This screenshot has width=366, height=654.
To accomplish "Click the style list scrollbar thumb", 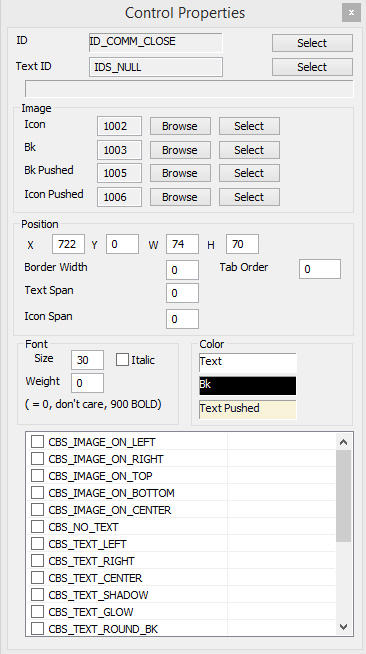I will [344, 496].
